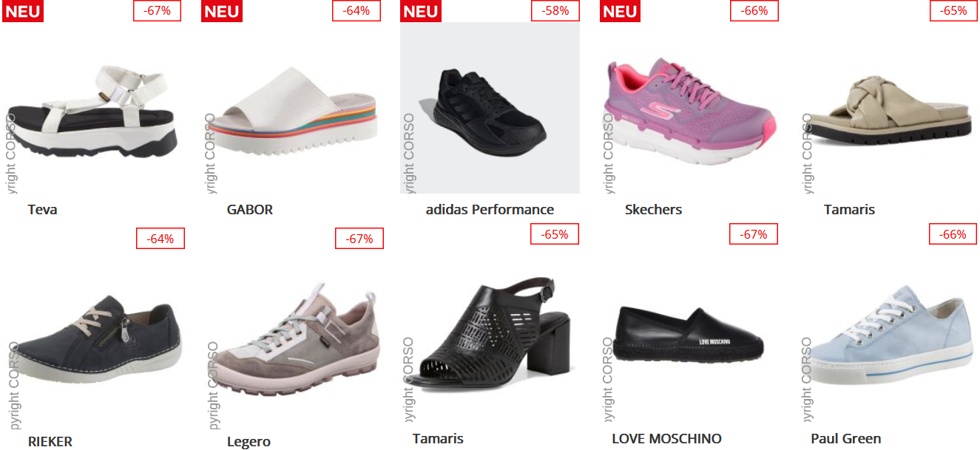Open the GABOR brand link
Image resolution: width=980 pixels, height=450 pixels.
tap(250, 209)
